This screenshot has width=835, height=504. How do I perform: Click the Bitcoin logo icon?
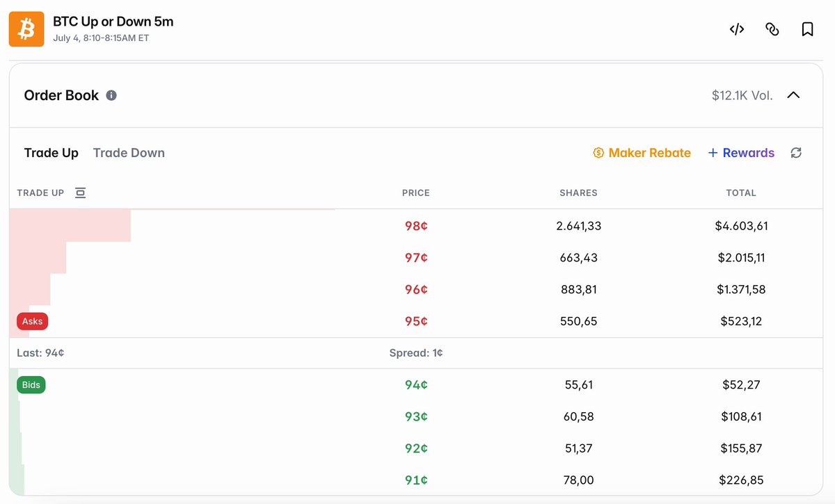pyautogui.click(x=26, y=29)
